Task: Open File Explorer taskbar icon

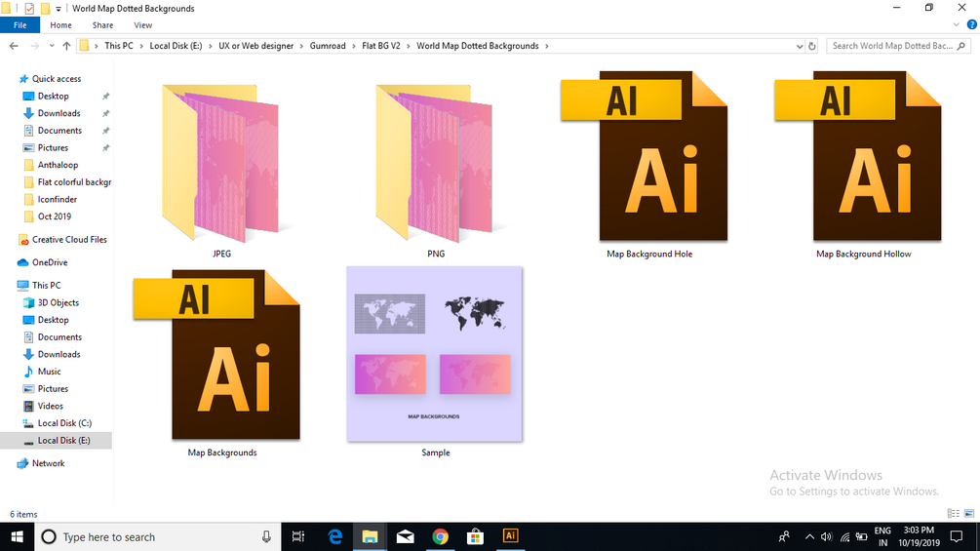Action: (370, 536)
